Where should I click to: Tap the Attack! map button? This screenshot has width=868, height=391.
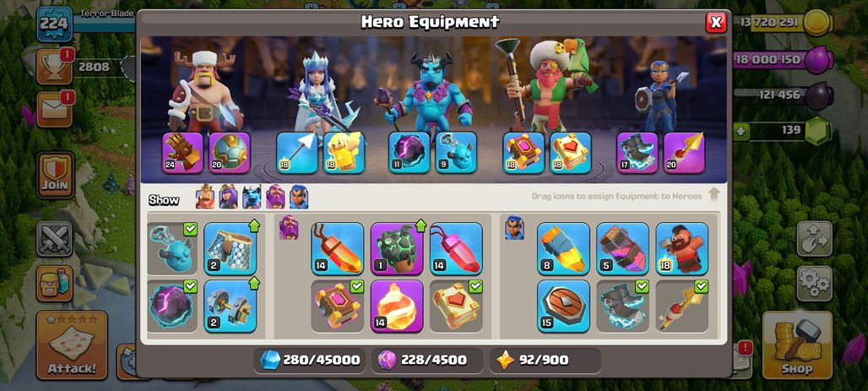[x=72, y=345]
